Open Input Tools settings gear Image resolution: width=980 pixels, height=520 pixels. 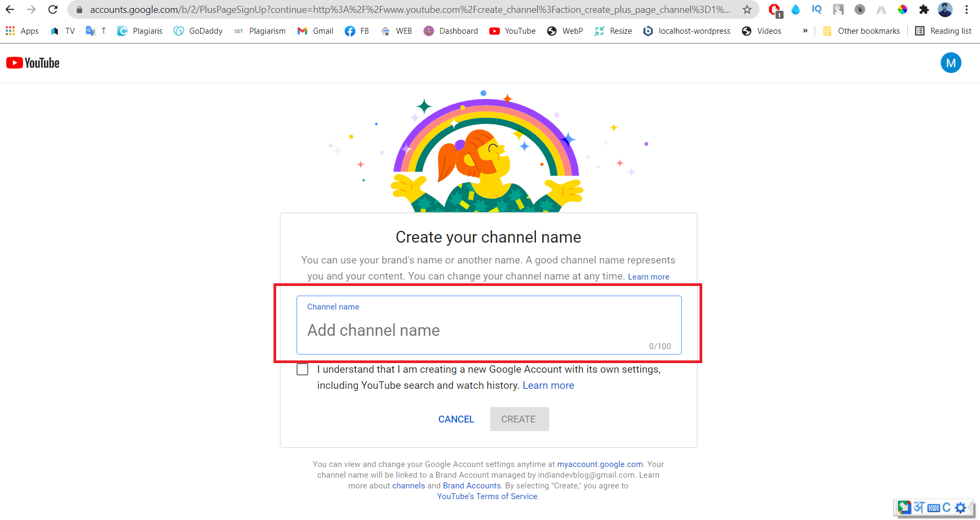[961, 507]
